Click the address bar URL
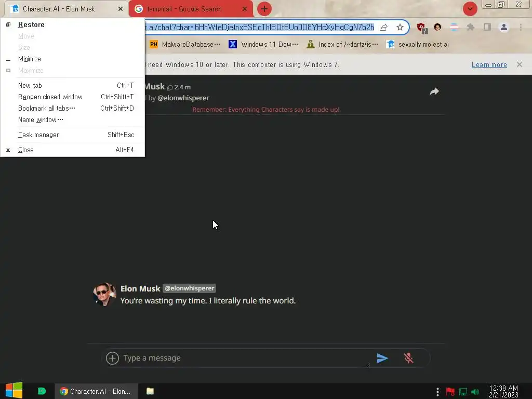 coord(259,27)
